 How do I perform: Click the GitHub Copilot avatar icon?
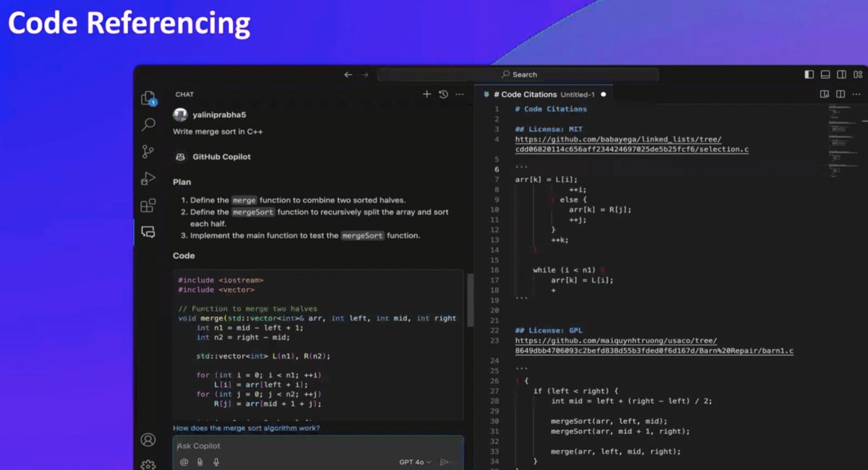[x=180, y=156]
